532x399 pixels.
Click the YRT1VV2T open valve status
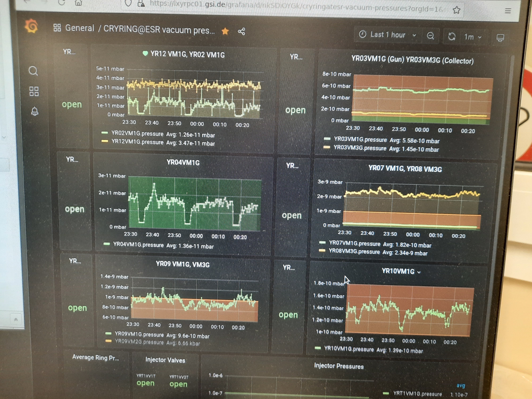(178, 384)
